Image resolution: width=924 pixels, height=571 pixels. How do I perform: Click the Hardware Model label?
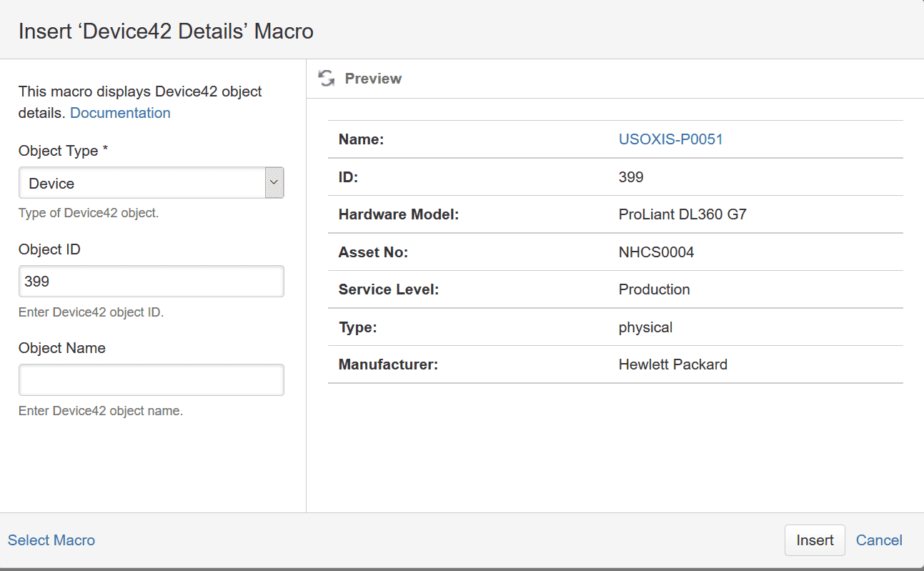(x=398, y=214)
